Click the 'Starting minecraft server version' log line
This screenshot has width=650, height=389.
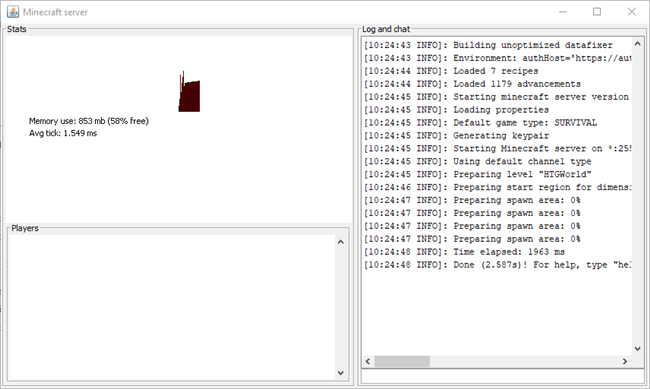click(497, 97)
